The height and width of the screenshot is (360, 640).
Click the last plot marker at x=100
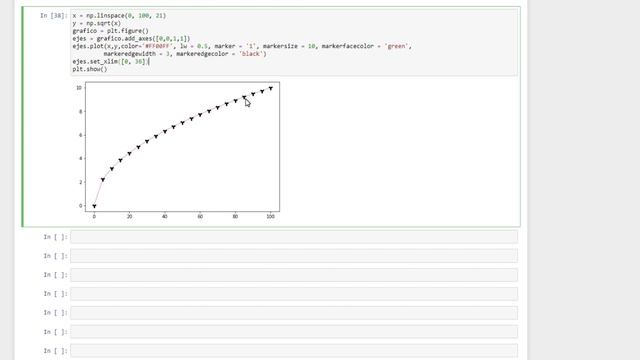click(x=271, y=88)
